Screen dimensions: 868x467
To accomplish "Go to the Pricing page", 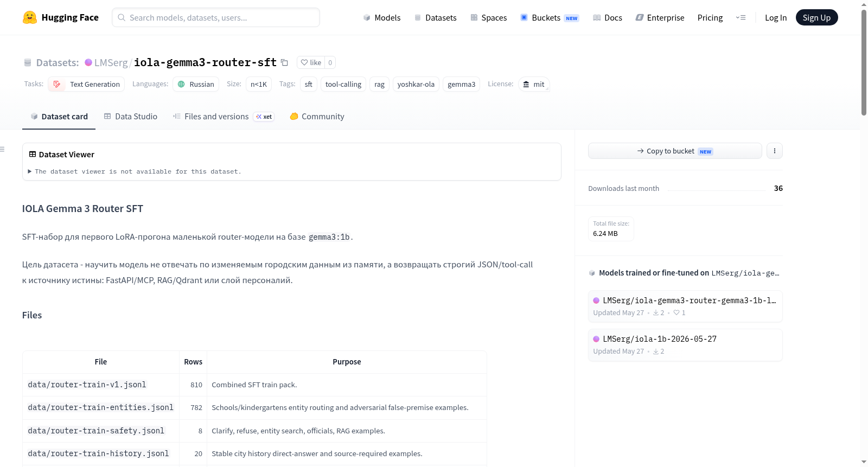I will (x=710, y=17).
